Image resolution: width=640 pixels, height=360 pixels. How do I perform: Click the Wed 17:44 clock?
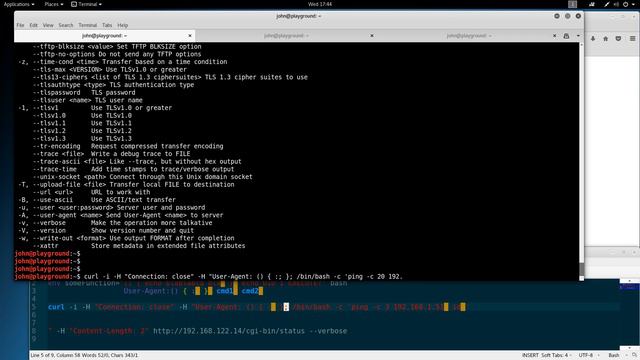pos(320,4)
